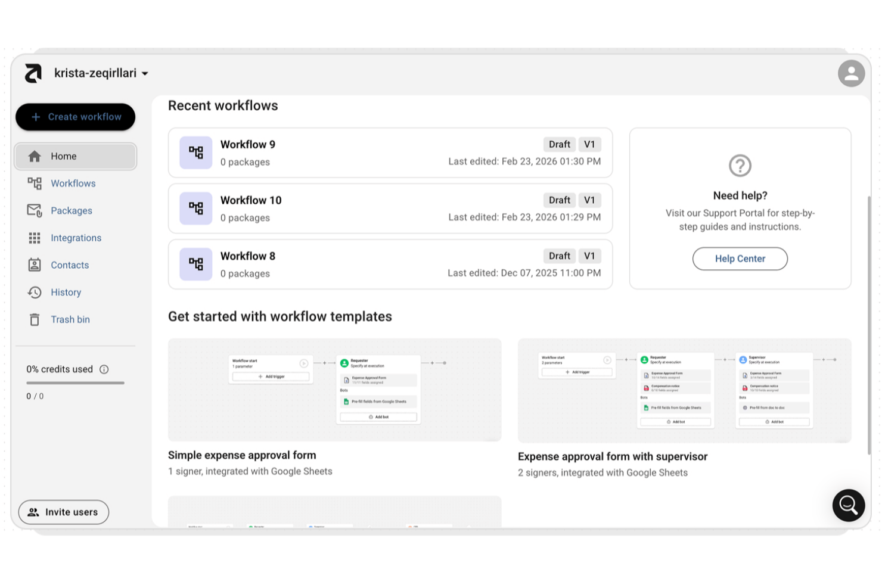
Task: Open the Simple expense approval form template
Action: (334, 390)
